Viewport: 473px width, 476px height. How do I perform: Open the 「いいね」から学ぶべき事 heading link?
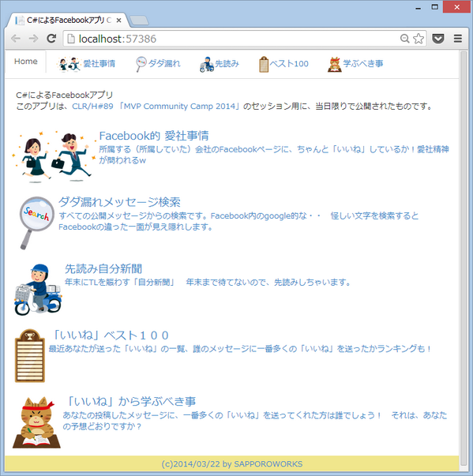tap(130, 401)
